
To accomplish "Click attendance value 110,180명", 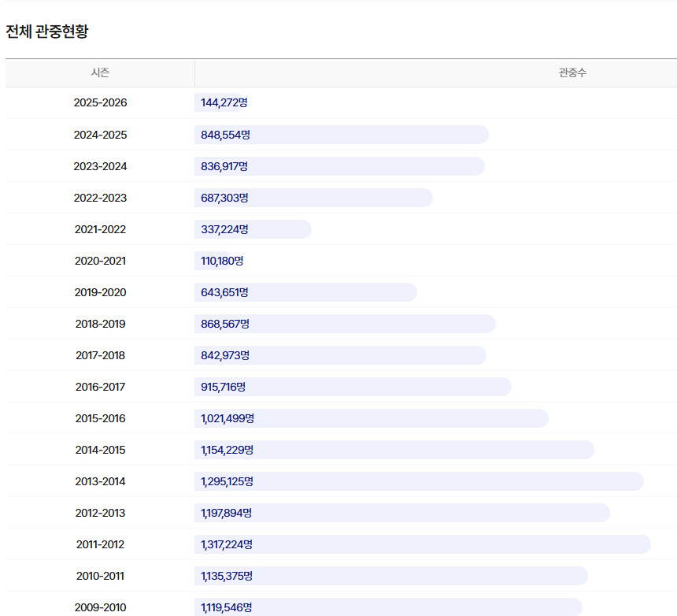I will (222, 261).
